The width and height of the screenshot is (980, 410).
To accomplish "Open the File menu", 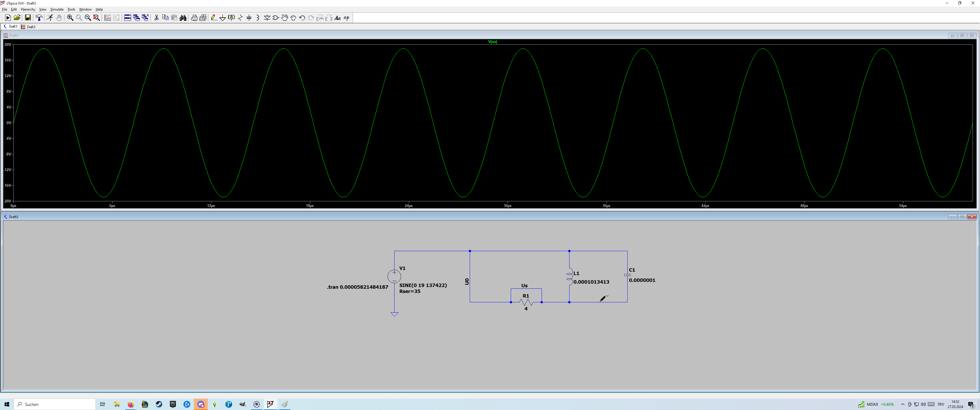I will pyautogui.click(x=5, y=9).
